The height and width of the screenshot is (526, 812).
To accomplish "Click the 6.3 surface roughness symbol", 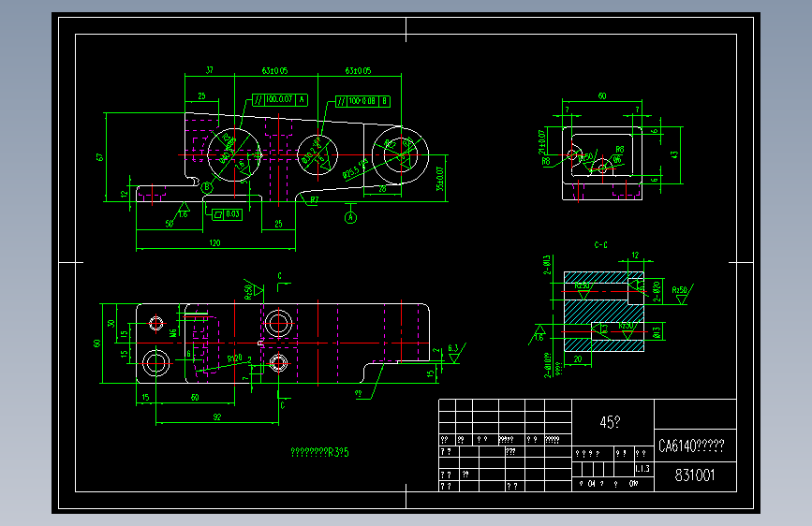I will (454, 354).
